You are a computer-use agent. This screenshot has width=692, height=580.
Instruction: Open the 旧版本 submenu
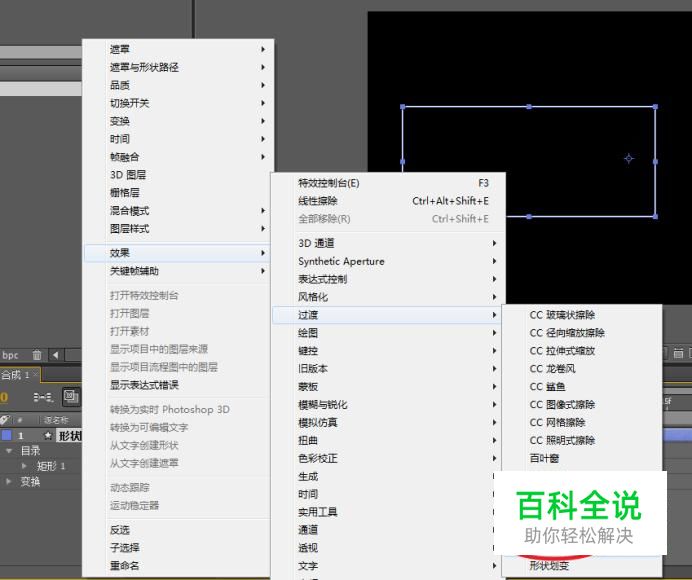388,369
